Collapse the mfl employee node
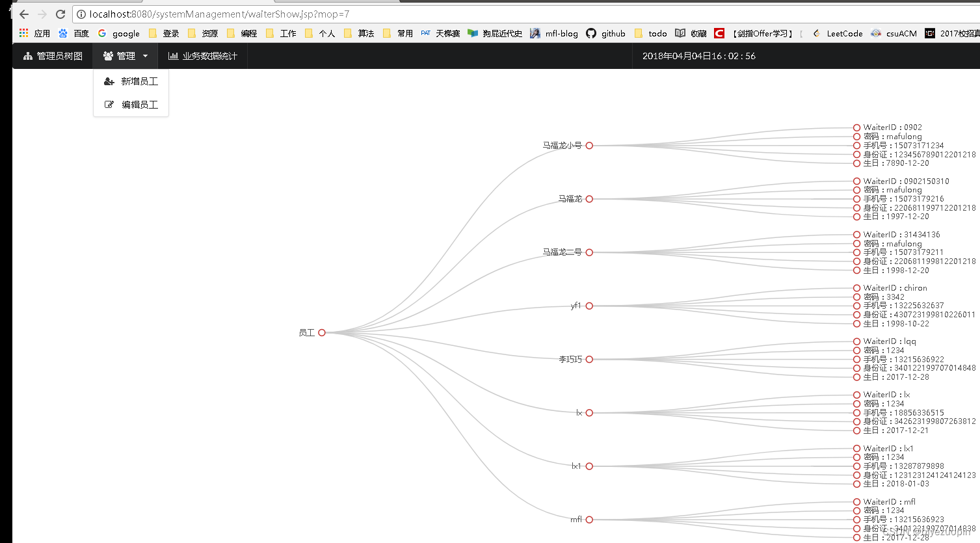Screen dimensions: 980x543 [589, 520]
